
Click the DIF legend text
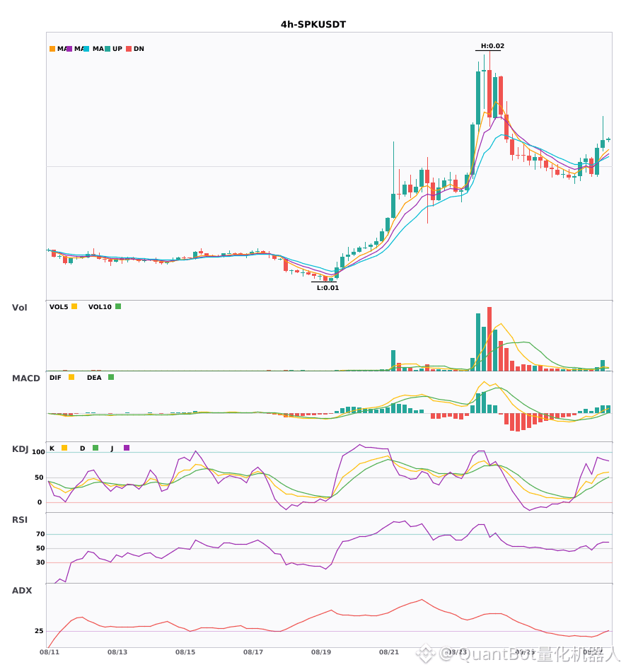pos(55,378)
